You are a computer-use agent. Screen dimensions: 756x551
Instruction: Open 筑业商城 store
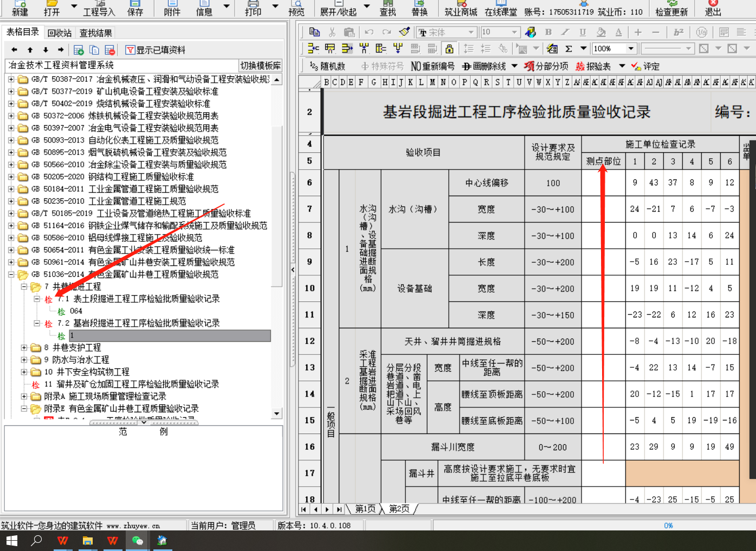461,8
